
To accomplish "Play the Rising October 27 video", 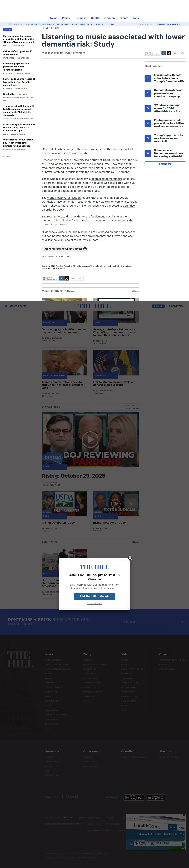I will click(116, 503).
